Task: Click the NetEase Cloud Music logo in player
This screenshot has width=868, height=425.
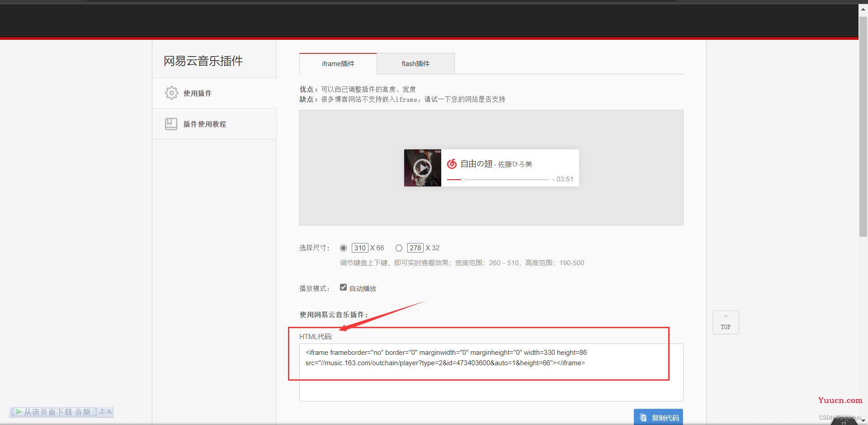Action: (452, 164)
